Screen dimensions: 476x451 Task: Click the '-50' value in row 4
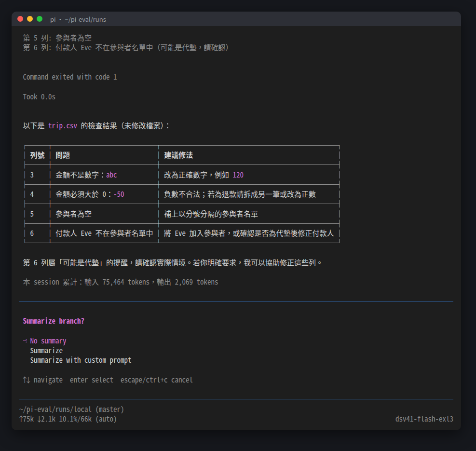click(x=119, y=194)
